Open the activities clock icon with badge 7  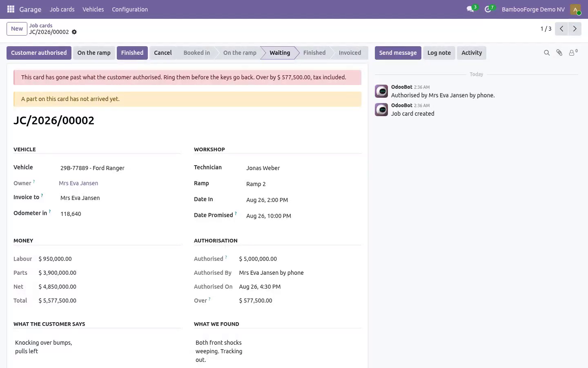(x=488, y=9)
